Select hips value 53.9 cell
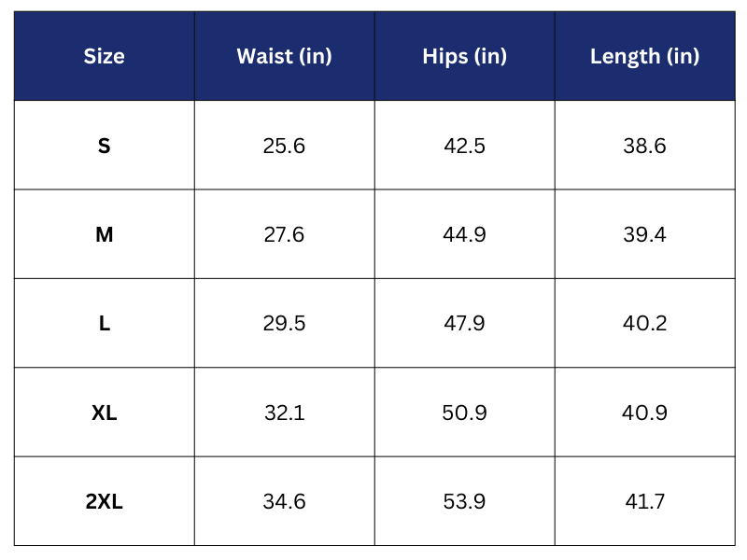Screen dimensions: 747x560 [x=464, y=501]
